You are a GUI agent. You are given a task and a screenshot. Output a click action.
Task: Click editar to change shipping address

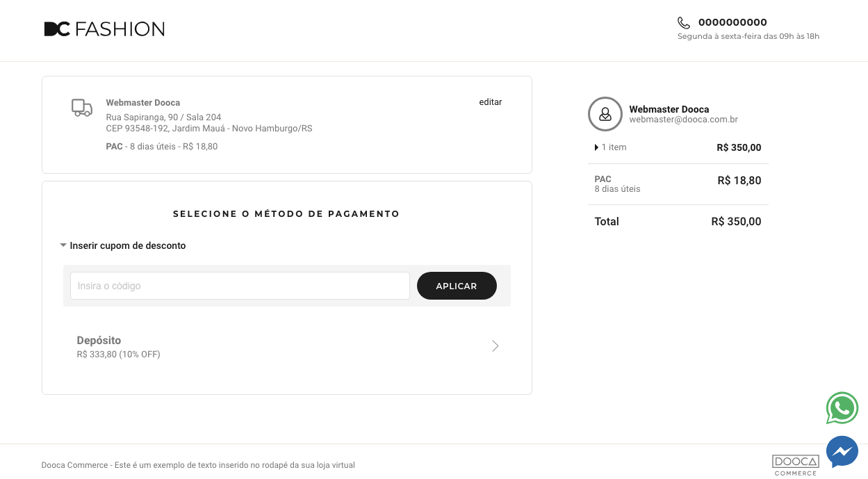[491, 102]
